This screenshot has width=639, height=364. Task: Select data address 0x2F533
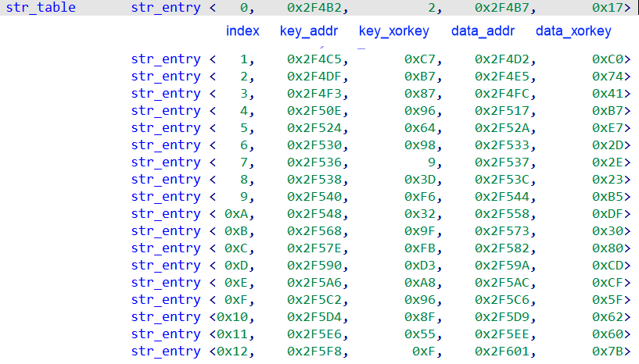click(501, 145)
